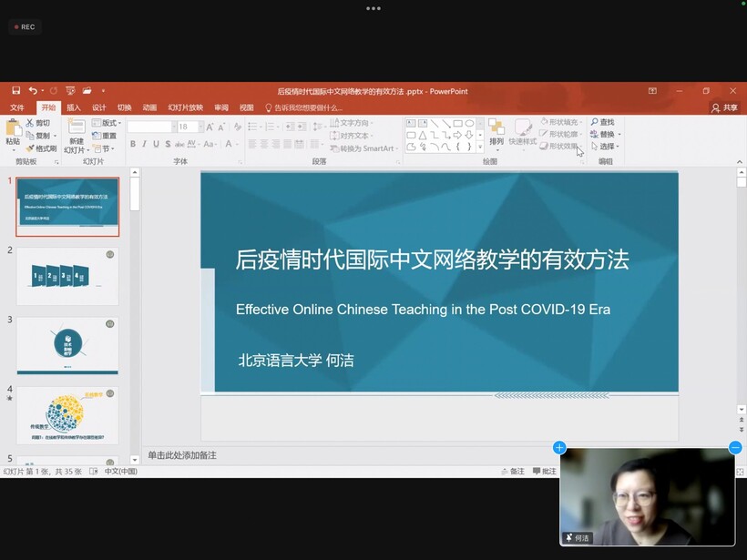The height and width of the screenshot is (560, 747).
Task: Find text with 查找
Action: (x=603, y=122)
